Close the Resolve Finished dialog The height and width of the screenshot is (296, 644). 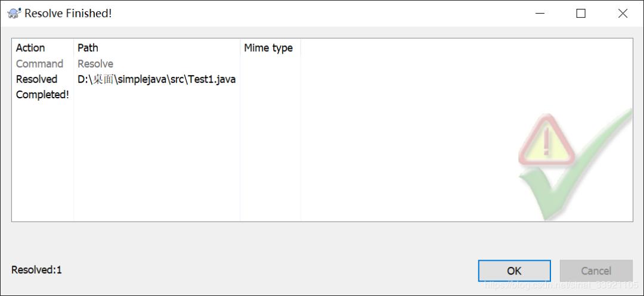tap(623, 13)
